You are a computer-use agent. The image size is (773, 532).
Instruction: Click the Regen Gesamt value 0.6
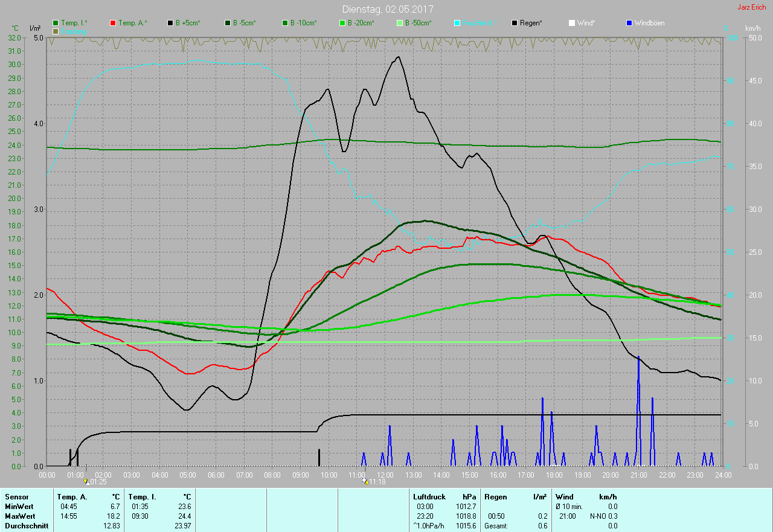tap(542, 526)
